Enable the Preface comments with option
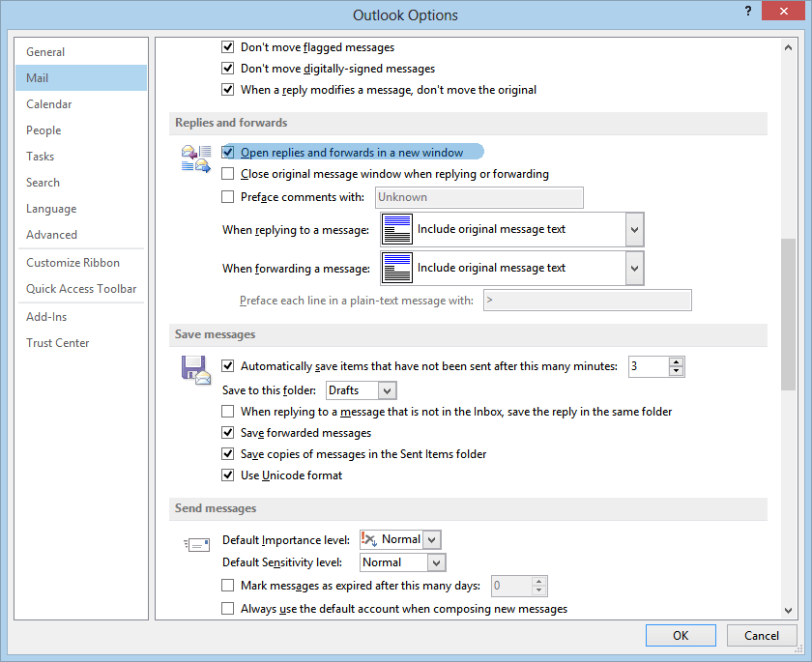This screenshot has height=662, width=812. click(227, 196)
